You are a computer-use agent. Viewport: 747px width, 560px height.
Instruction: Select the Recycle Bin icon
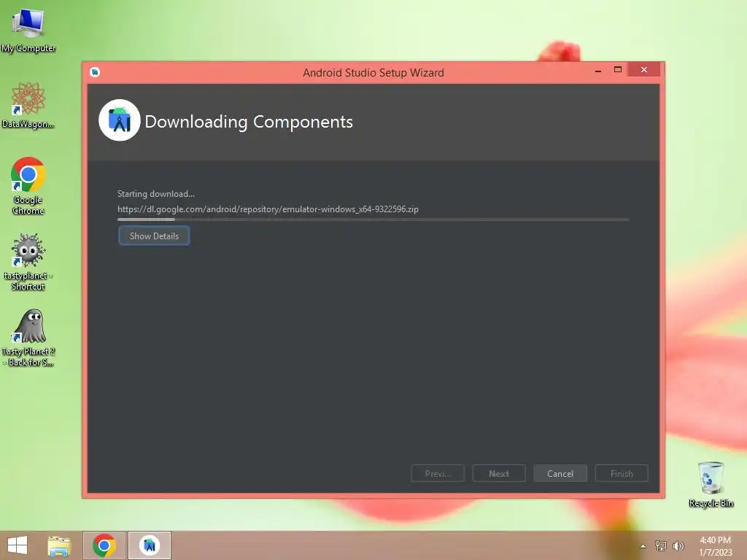(711, 484)
